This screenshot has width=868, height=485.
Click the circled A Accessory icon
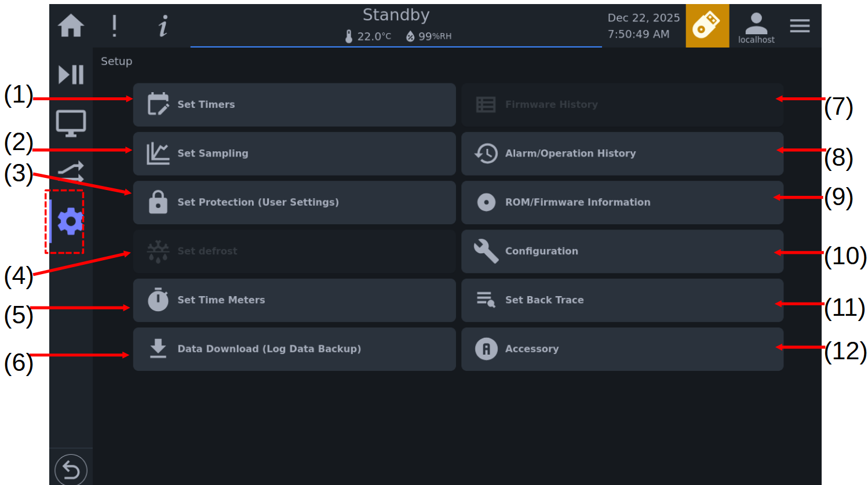[486, 349]
